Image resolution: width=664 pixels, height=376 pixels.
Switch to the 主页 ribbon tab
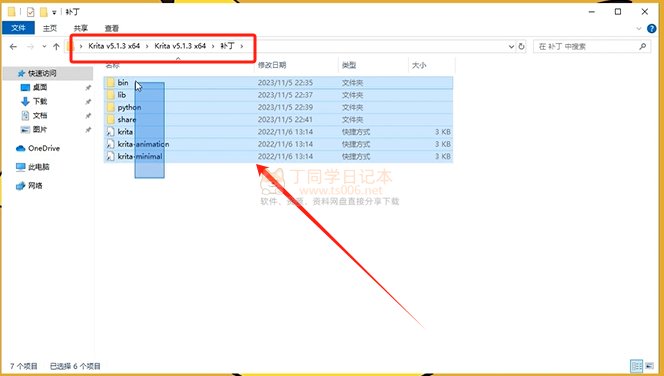pos(50,28)
